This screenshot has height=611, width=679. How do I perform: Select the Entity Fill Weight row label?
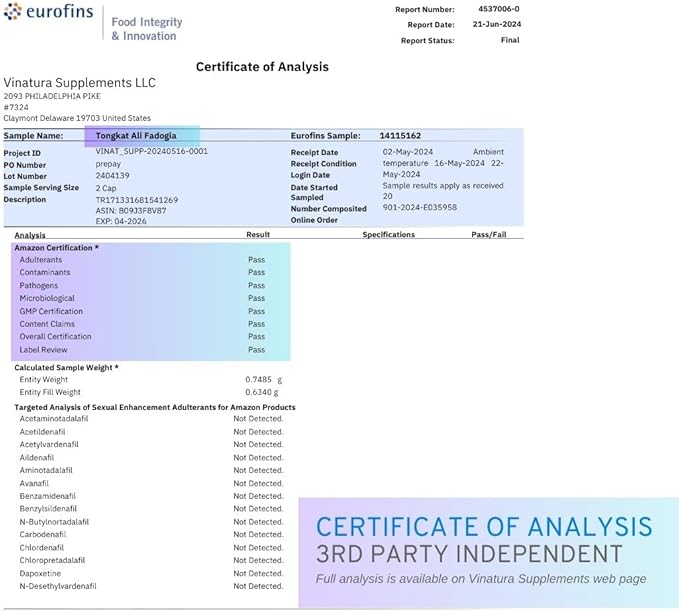tap(50, 392)
